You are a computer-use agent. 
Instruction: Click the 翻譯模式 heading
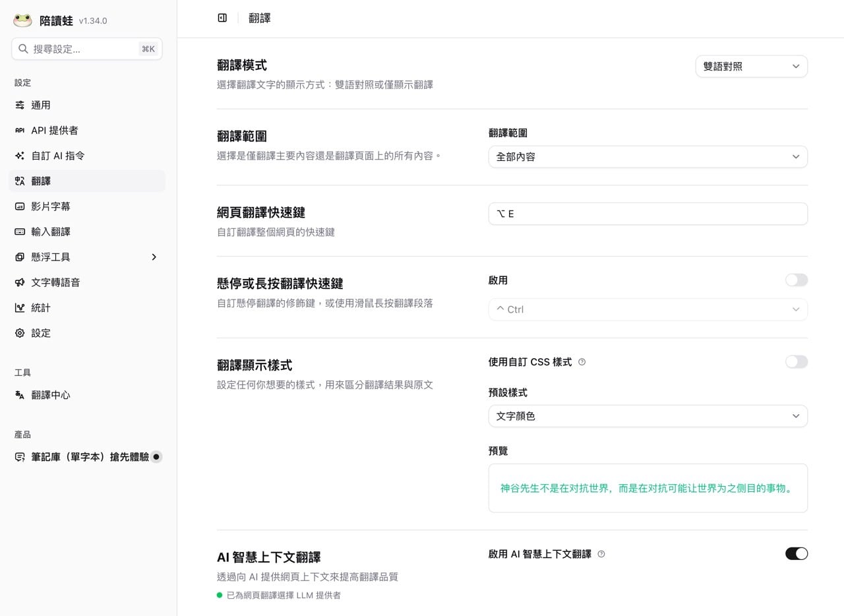pos(242,65)
